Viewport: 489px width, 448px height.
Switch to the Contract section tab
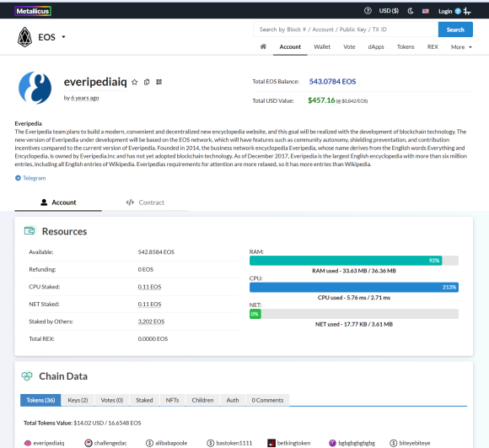pos(145,202)
